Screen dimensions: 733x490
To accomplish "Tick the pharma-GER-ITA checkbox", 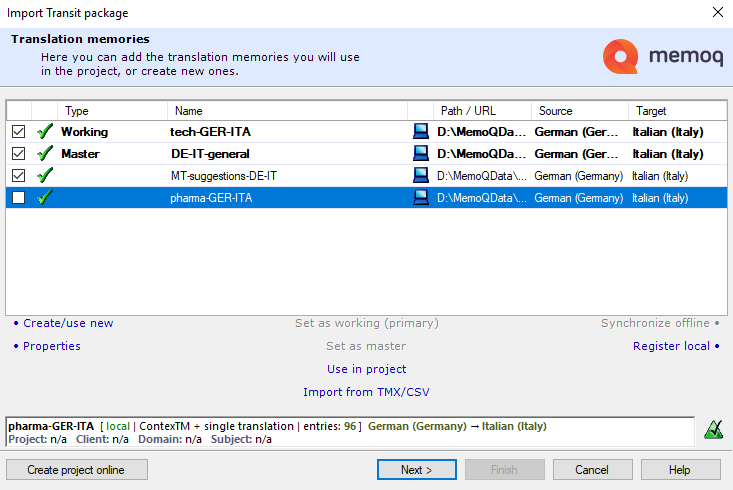I will click(x=18, y=198).
